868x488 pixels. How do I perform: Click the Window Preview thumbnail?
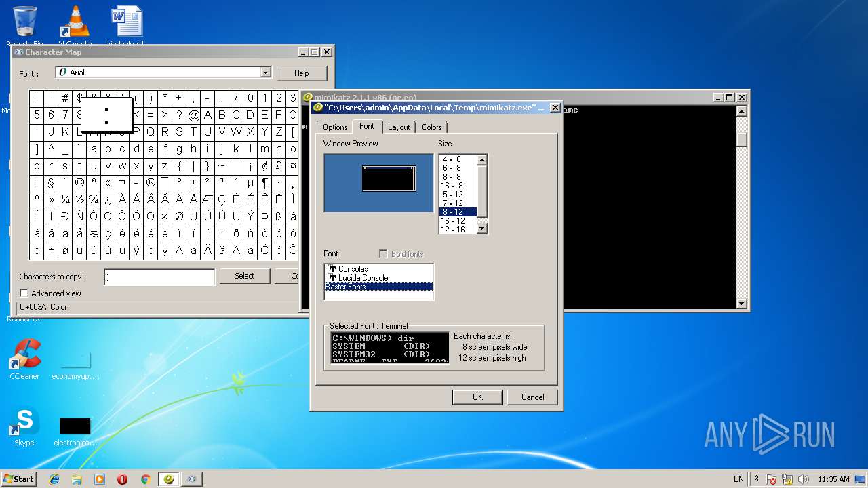[x=378, y=183]
